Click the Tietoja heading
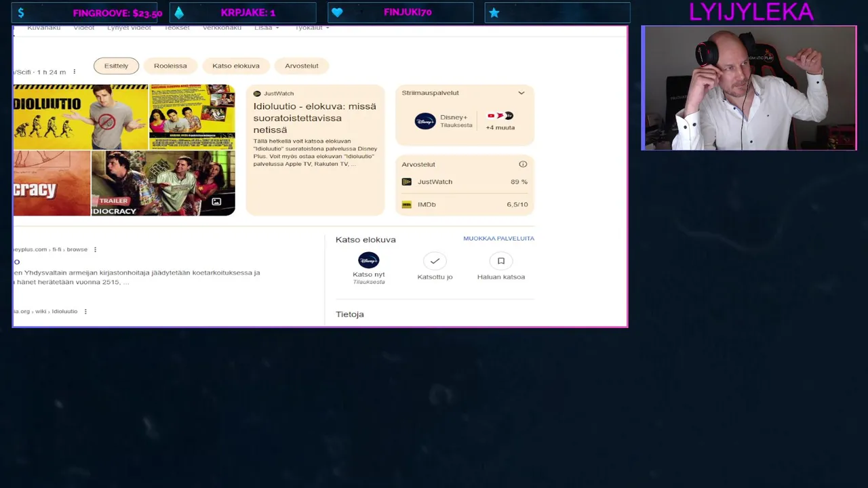 click(350, 314)
